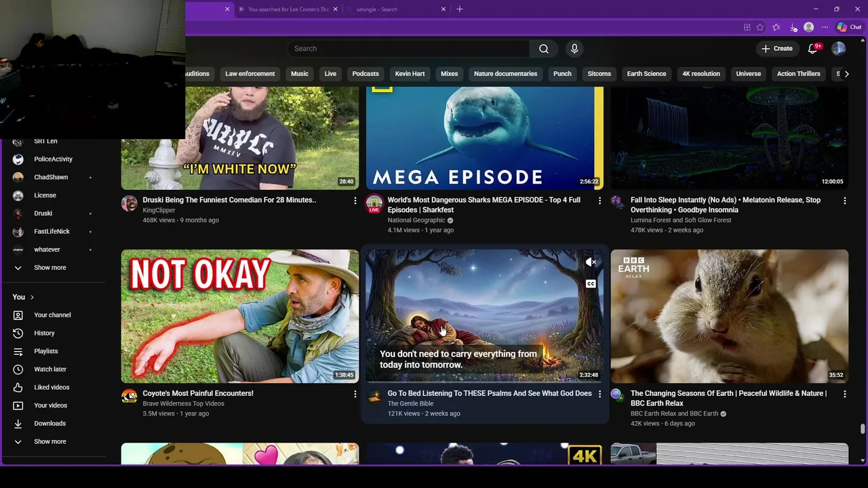Select the Kevin Hart chip
This screenshot has height=488, width=868.
410,74
